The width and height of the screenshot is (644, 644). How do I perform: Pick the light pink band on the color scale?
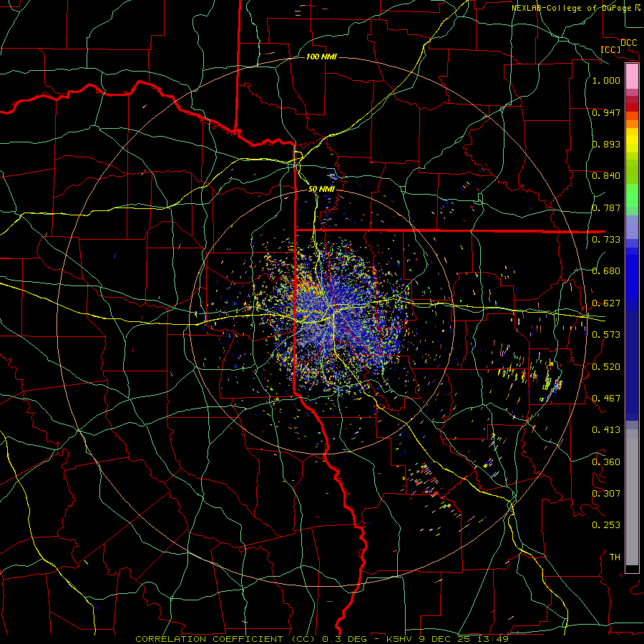tap(632, 76)
